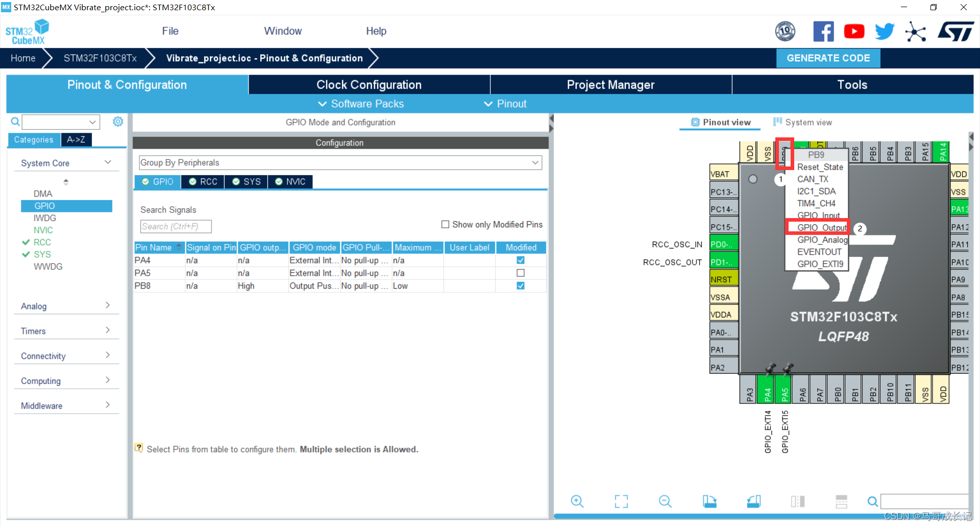Zoom out on the pinout chip view
The width and height of the screenshot is (980, 526).
665,501
